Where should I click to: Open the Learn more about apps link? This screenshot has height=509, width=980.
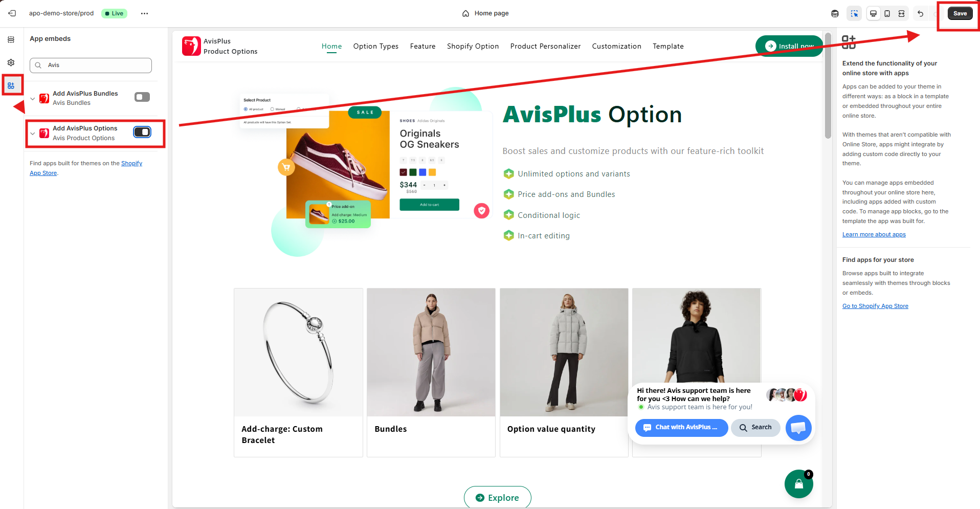pos(874,234)
